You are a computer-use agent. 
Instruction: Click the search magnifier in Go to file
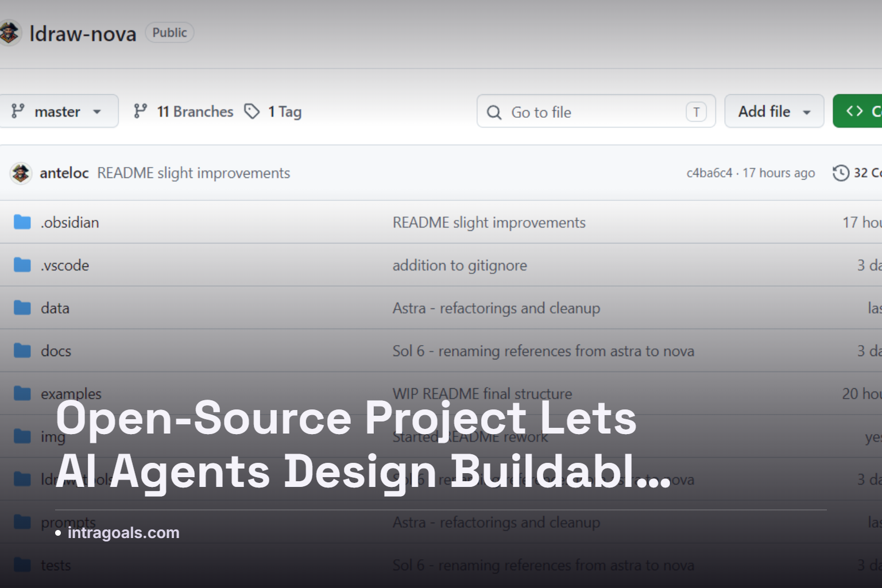pyautogui.click(x=494, y=112)
